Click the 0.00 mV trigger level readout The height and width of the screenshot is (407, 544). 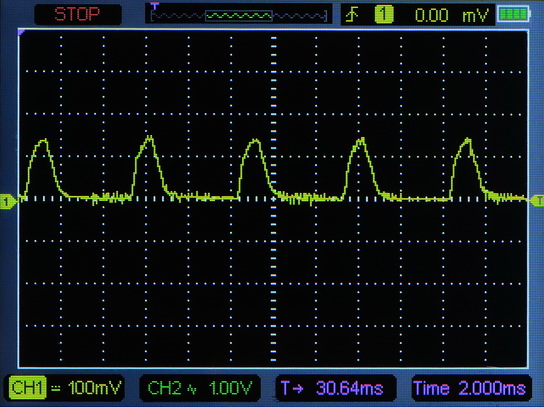tap(452, 15)
